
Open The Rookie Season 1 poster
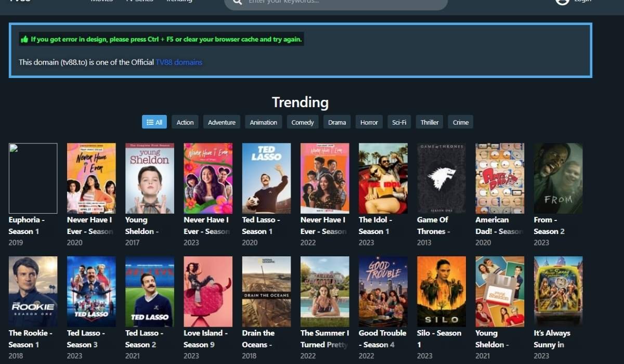click(33, 292)
